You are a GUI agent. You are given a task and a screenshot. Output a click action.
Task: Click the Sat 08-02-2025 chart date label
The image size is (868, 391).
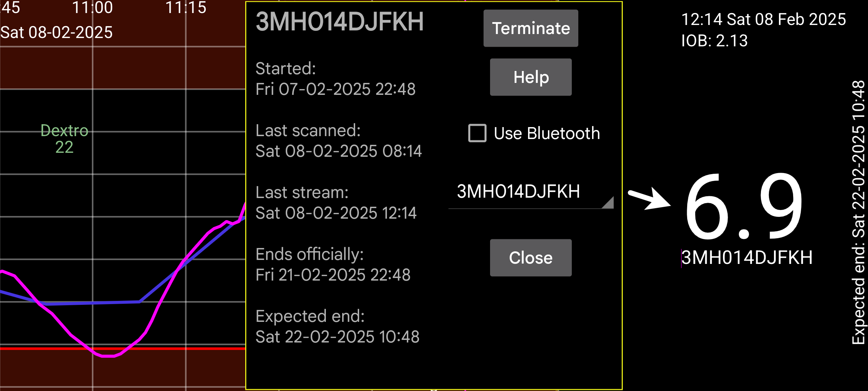pyautogui.click(x=56, y=32)
